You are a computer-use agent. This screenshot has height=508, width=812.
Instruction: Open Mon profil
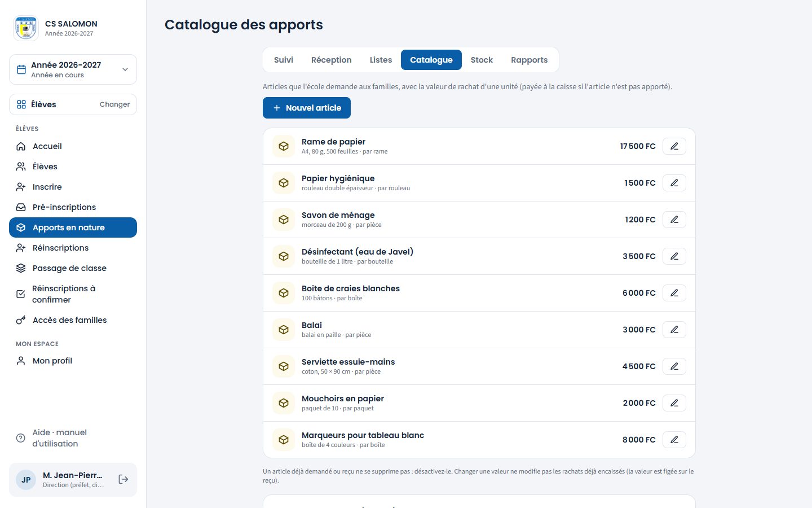click(73, 361)
